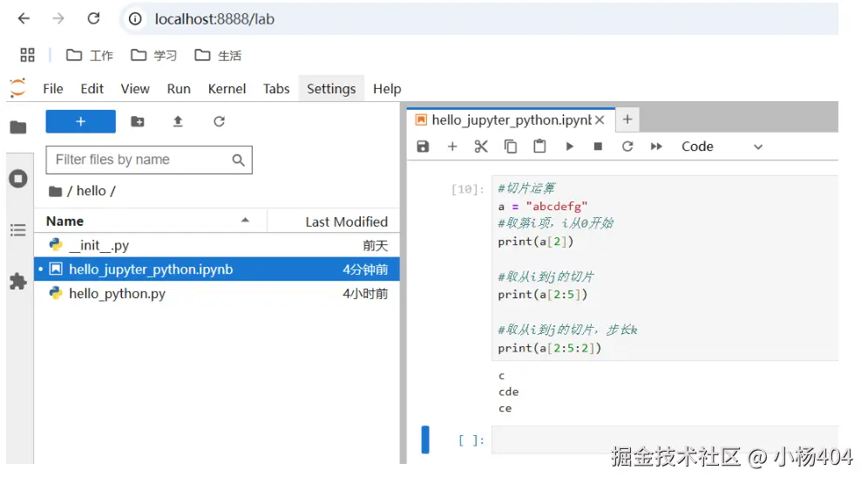Click the root folder breadcrumb icon

(x=55, y=192)
